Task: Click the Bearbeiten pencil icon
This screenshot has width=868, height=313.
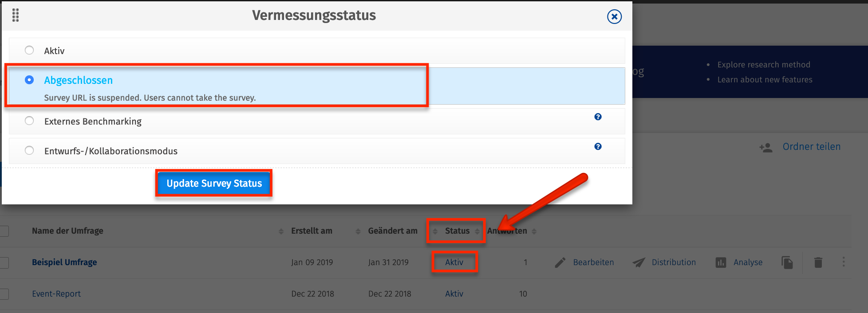Action: [560, 263]
